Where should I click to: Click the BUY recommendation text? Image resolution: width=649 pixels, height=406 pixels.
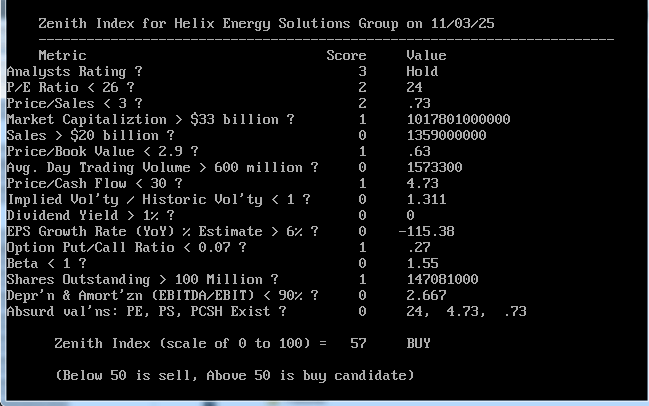point(418,343)
